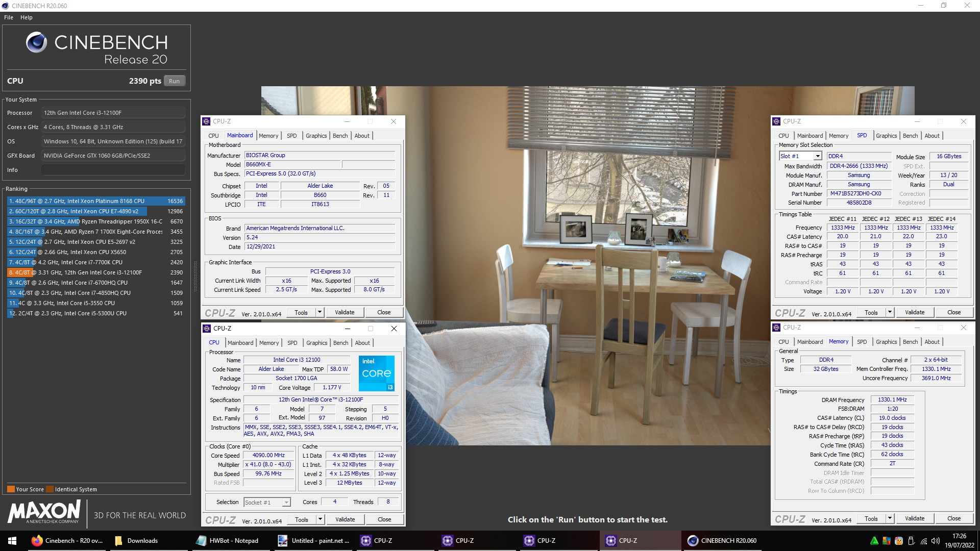
Task: Select ranking row Intel Xeon CPU X5650
Action: tap(96, 252)
